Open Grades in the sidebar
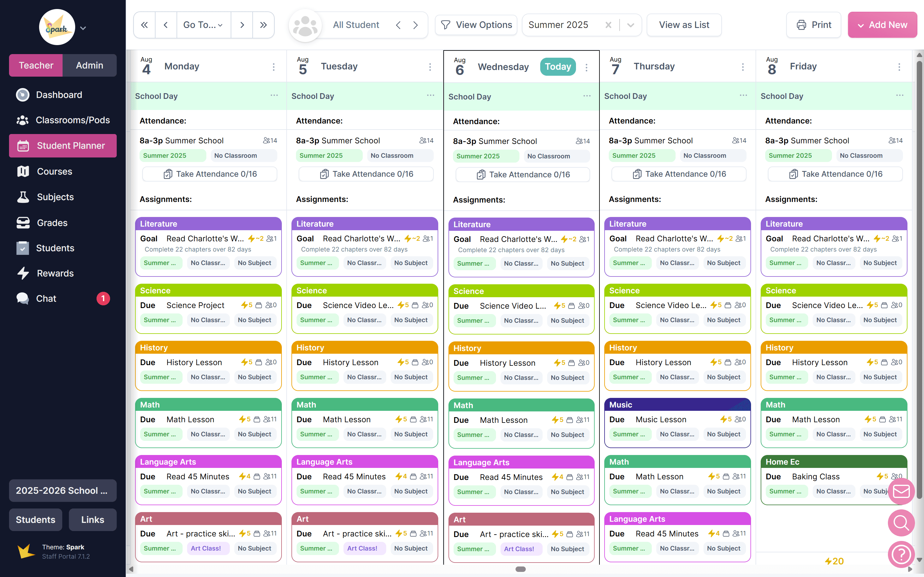Image resolution: width=924 pixels, height=577 pixels. (x=52, y=222)
